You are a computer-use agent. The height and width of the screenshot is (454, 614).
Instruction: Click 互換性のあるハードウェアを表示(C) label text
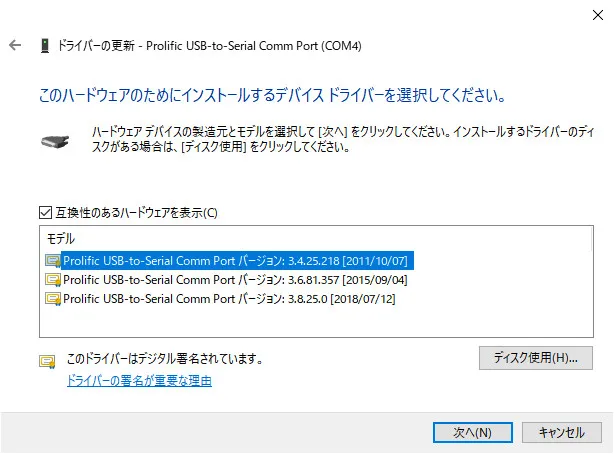[x=136, y=213]
